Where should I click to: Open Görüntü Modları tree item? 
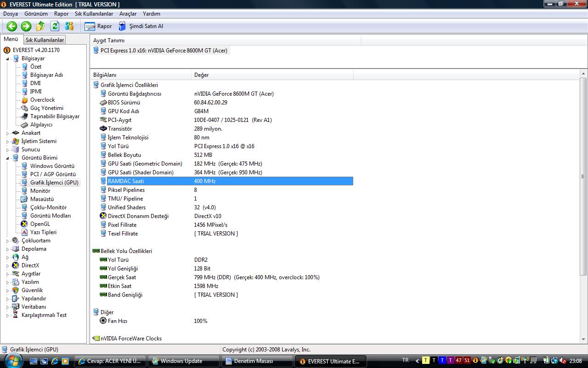51,216
